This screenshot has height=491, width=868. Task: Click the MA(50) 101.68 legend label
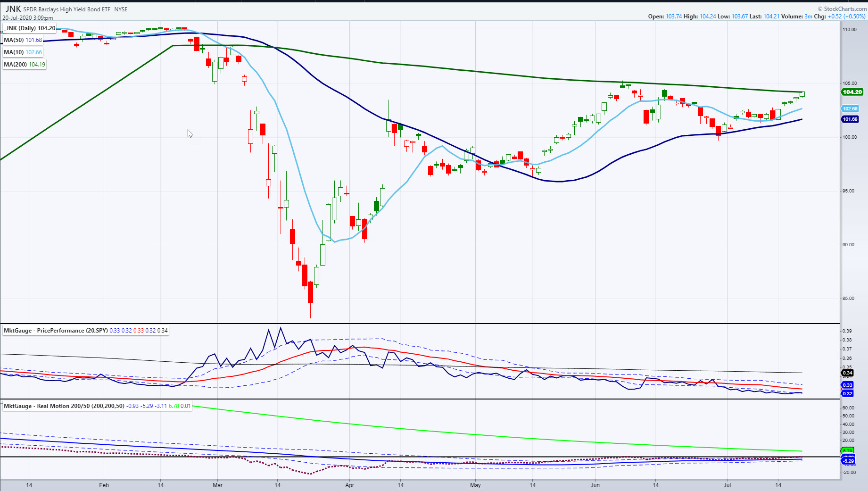[23, 40]
